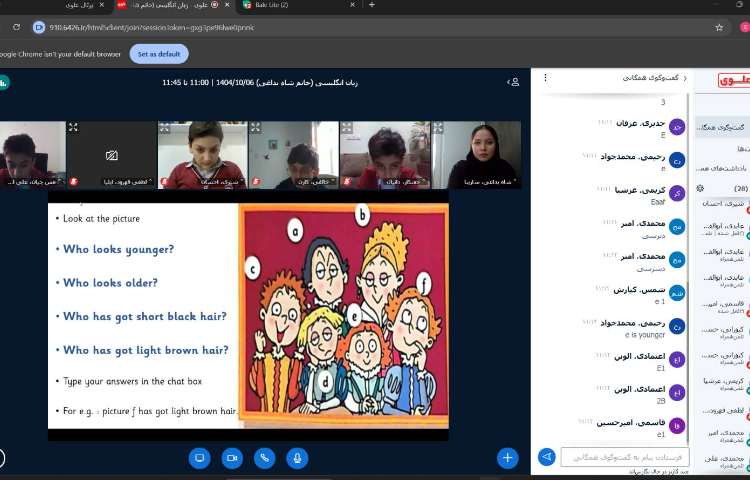The width and height of the screenshot is (750, 480).
Task: Click the phone audio button
Action: (264, 457)
